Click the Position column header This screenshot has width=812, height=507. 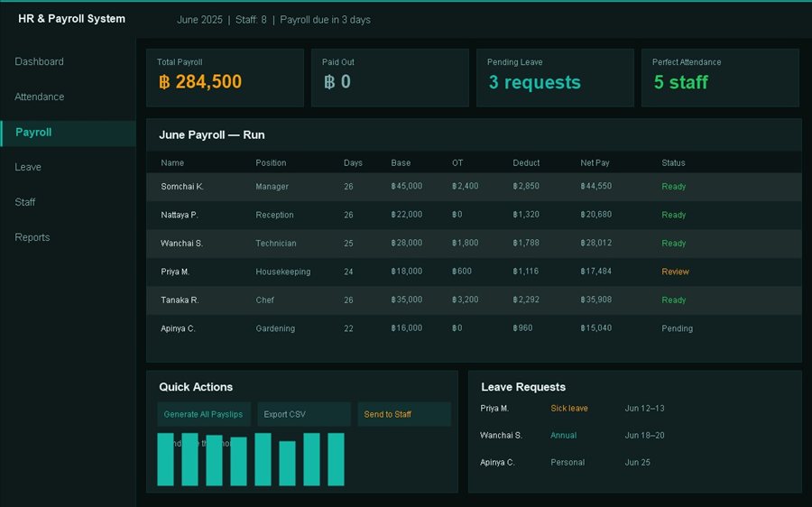click(x=271, y=163)
